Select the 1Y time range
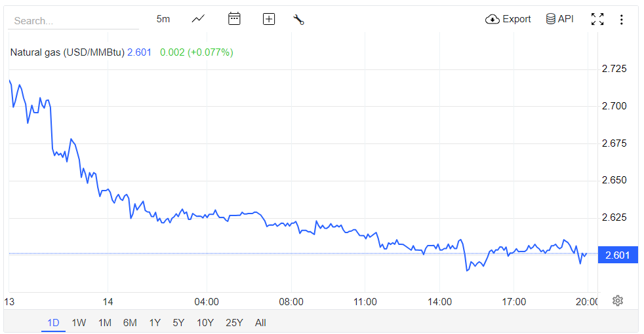The height and width of the screenshot is (334, 644). click(155, 322)
